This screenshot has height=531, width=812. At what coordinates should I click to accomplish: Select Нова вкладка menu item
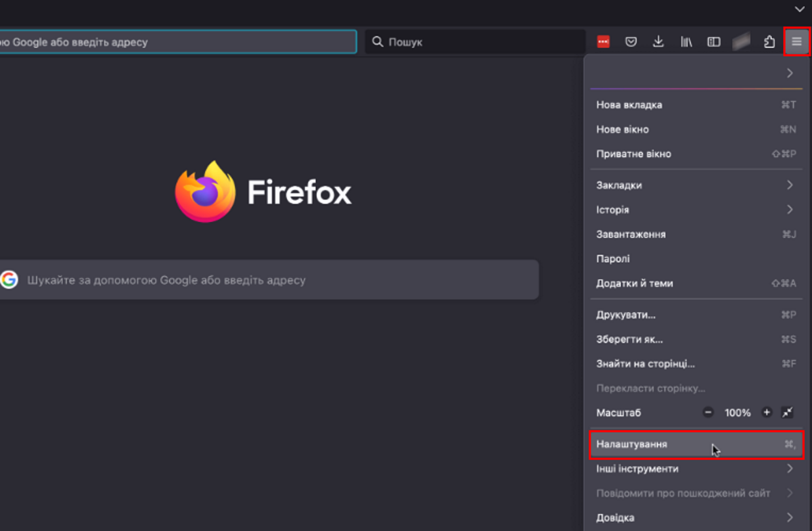tap(696, 105)
